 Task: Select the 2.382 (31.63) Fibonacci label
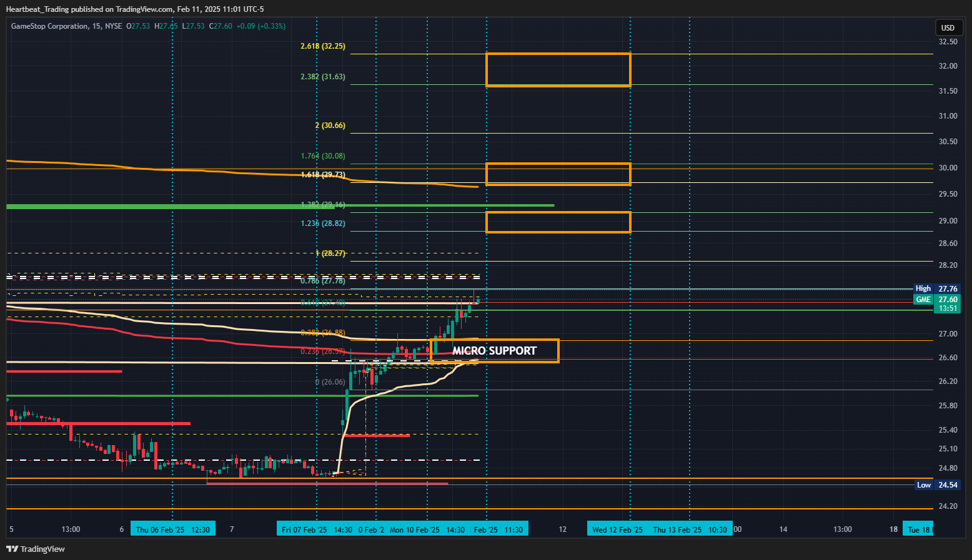[323, 77]
